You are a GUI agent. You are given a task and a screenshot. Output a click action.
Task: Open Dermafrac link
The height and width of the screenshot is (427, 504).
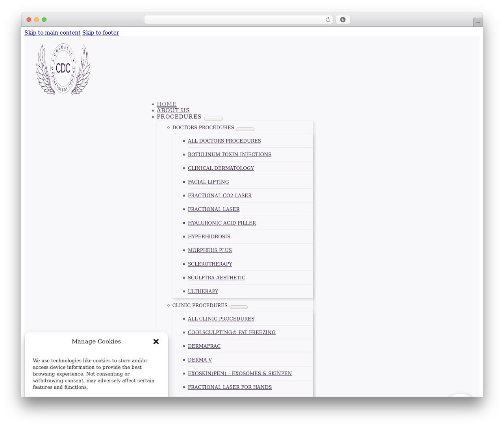click(204, 346)
